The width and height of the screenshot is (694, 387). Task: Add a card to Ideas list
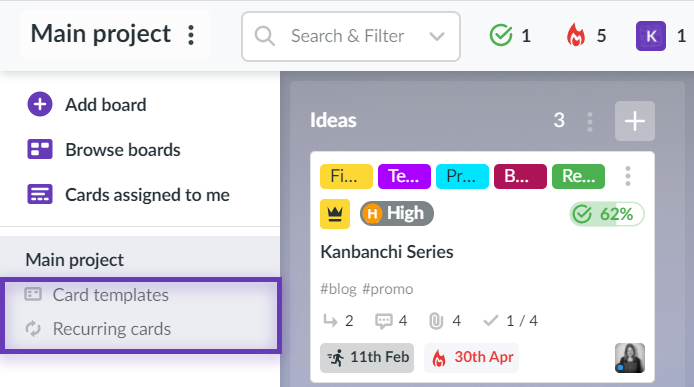635,121
